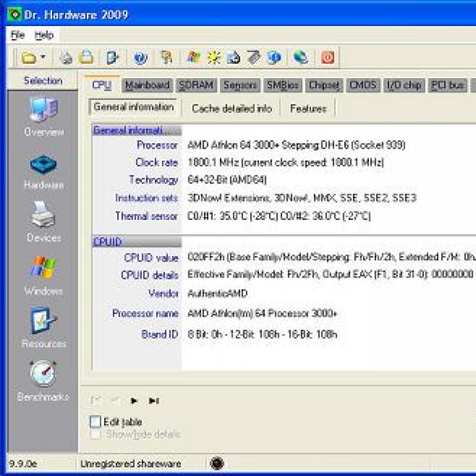Screen dimensions: 476x476
Task: Click the Vendor value AuthenticAMD
Action: [218, 294]
